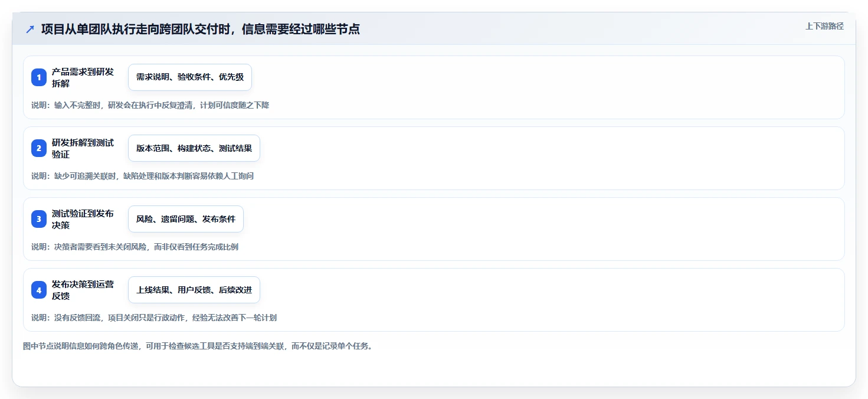This screenshot has height=399, width=868.
Task: Click the arrow icon beside the card title
Action: click(x=30, y=29)
